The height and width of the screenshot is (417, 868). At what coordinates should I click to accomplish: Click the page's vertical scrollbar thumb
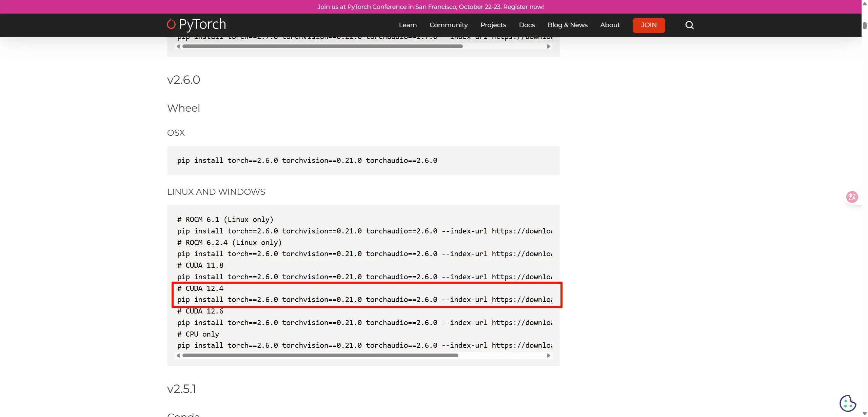tap(865, 25)
